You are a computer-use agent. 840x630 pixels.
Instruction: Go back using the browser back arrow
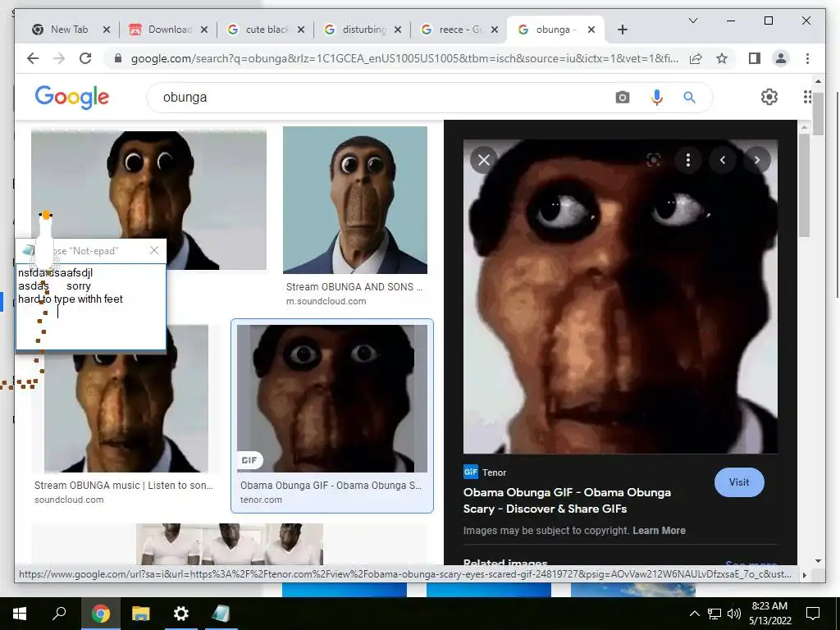[x=33, y=58]
